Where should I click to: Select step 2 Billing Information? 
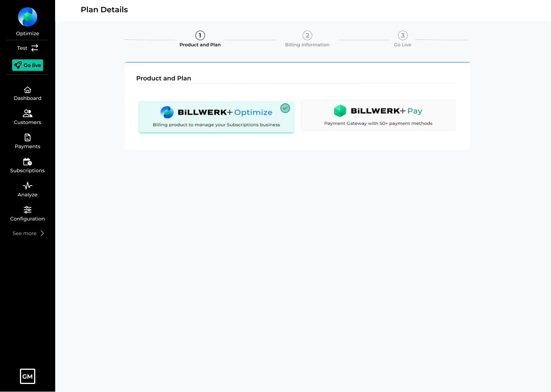pyautogui.click(x=307, y=39)
